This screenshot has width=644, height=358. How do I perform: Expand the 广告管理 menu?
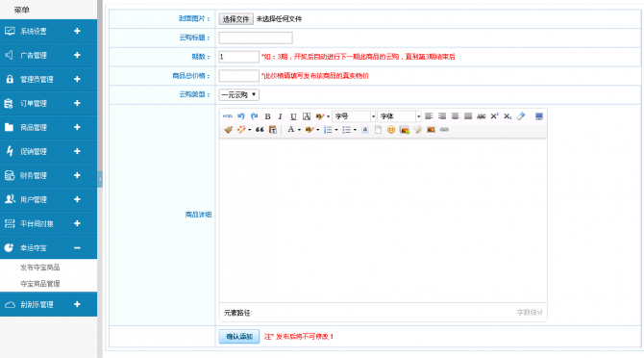tap(48, 55)
